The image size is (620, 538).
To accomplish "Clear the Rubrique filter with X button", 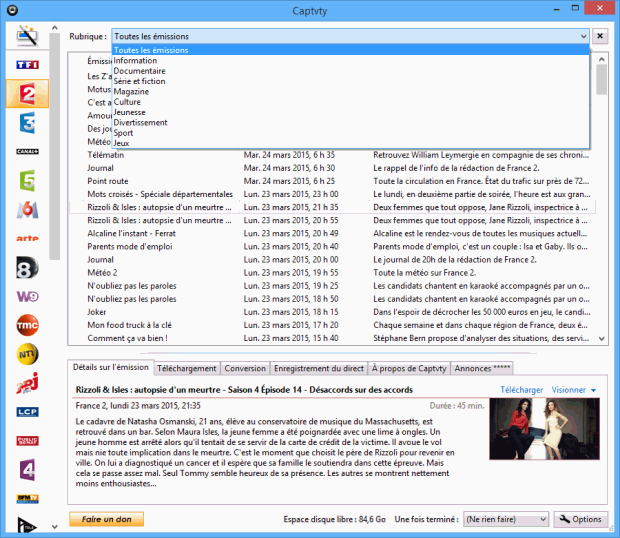I will tap(600, 36).
